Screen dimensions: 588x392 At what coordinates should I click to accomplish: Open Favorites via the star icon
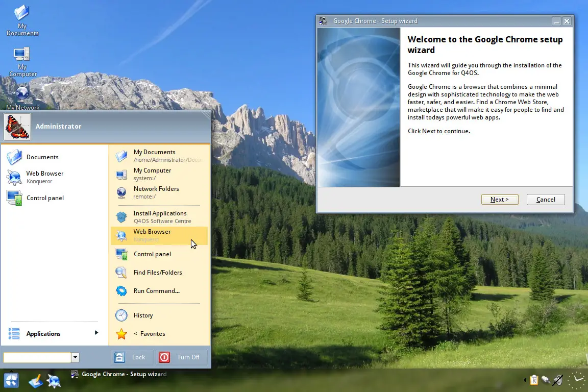pyautogui.click(x=121, y=334)
